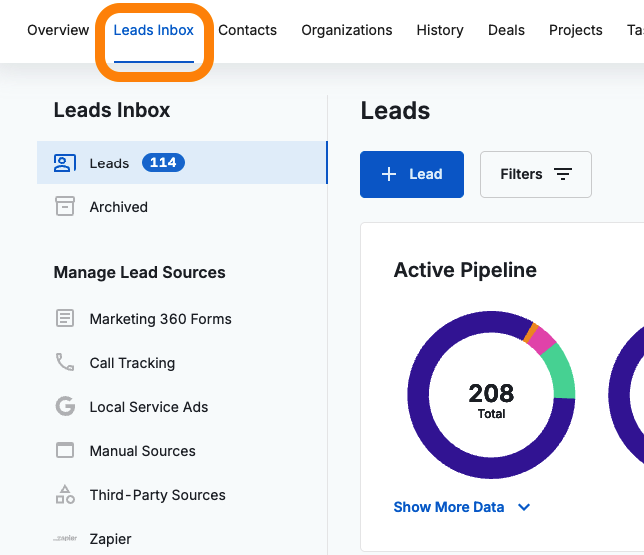
Task: Click the pink segment of Active Pipeline donut
Action: [x=541, y=340]
